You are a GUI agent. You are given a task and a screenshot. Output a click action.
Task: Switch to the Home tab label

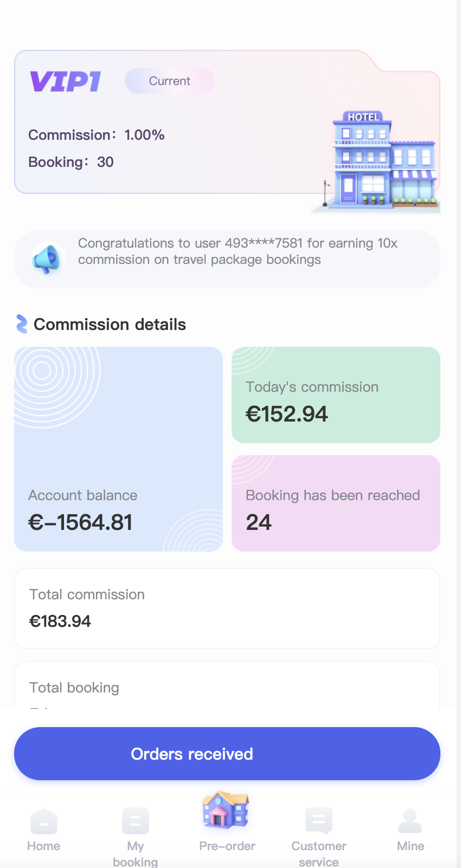44,846
